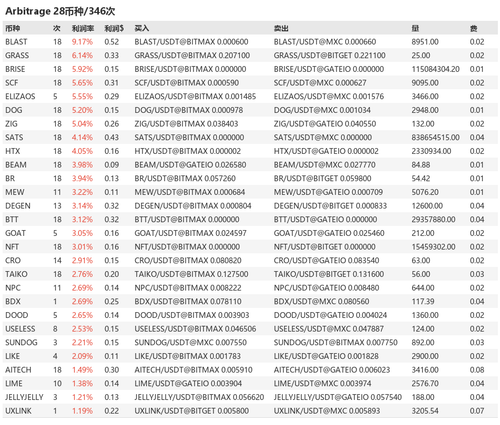Select GRASS/USDT@BITGET 0.221100 sell cell
The height and width of the screenshot is (425, 500).
pyautogui.click(x=330, y=56)
